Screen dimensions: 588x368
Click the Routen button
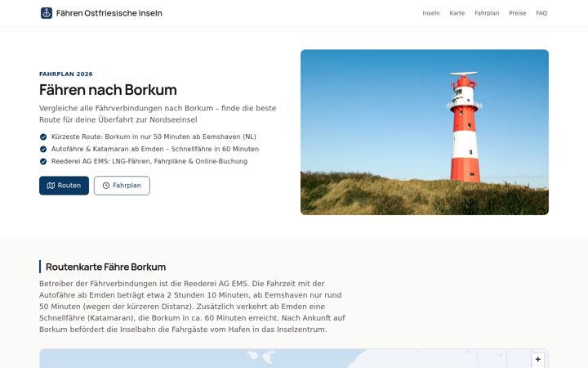coord(65,186)
